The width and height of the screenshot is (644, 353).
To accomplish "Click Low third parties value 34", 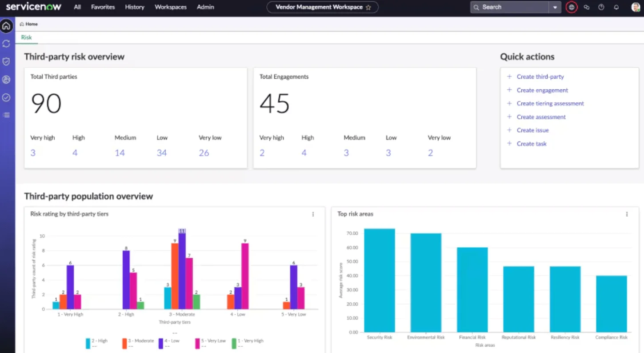I will pyautogui.click(x=162, y=153).
